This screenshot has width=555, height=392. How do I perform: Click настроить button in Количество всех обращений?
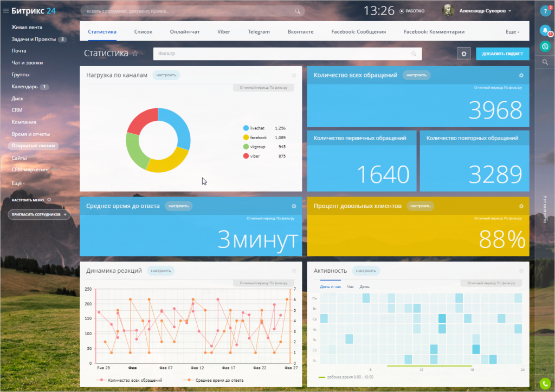[416, 75]
